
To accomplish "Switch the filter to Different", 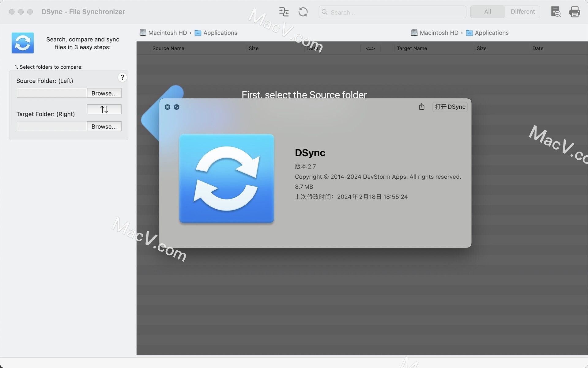I will (x=522, y=12).
